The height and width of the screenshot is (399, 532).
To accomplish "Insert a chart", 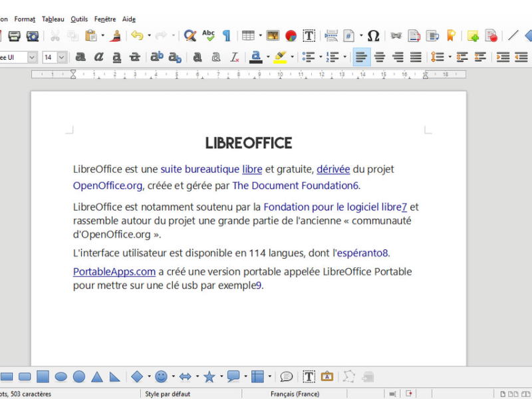I will pos(291,36).
